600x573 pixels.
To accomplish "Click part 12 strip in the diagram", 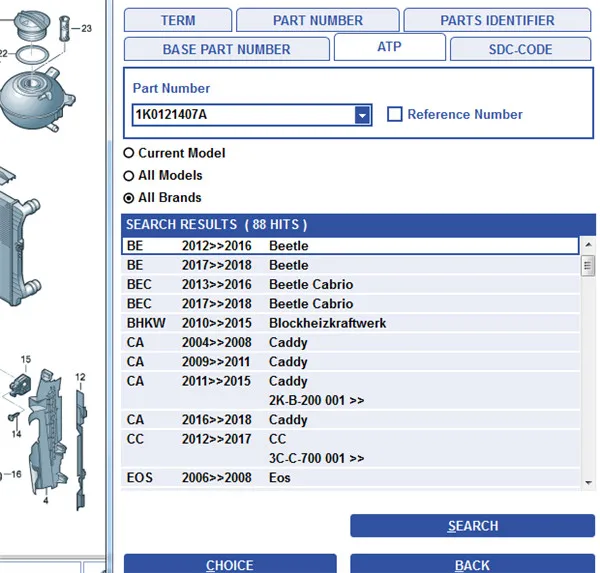I will coord(81,450).
